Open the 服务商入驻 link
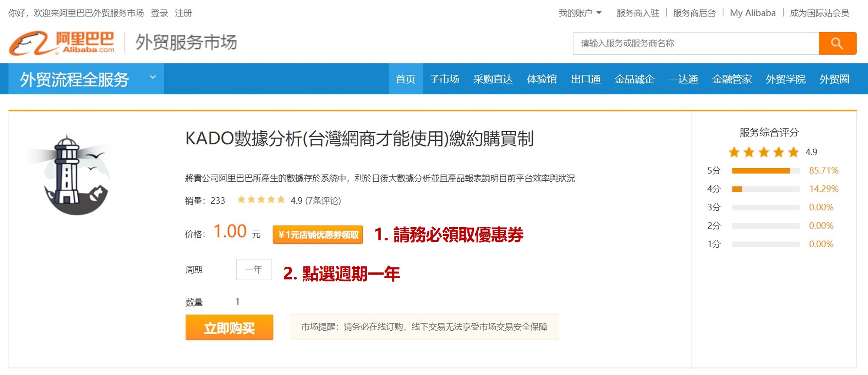The image size is (868, 375). (638, 13)
